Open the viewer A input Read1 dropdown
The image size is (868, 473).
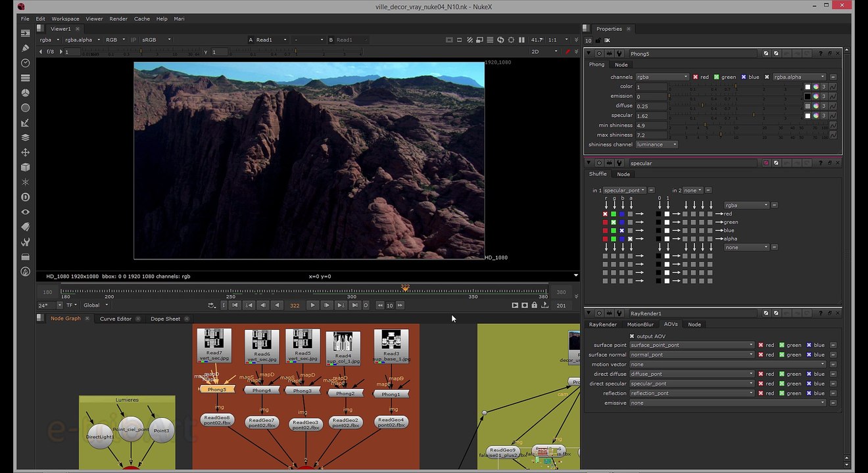pos(272,40)
